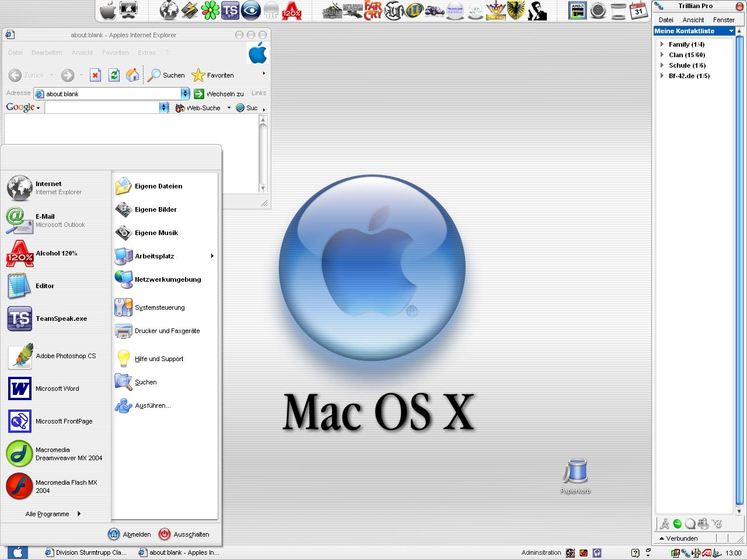Click the MSN icon in Trillian
Image resolution: width=747 pixels, height=560 pixels.
click(703, 524)
